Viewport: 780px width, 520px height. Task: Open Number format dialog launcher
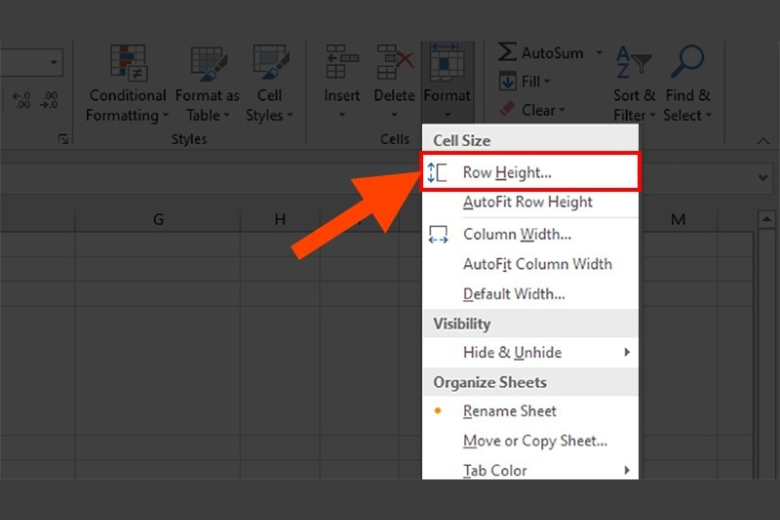[x=63, y=139]
